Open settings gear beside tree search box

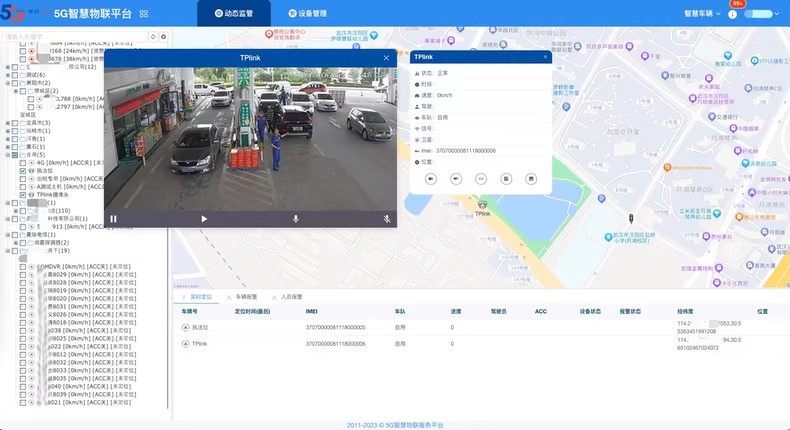click(164, 37)
